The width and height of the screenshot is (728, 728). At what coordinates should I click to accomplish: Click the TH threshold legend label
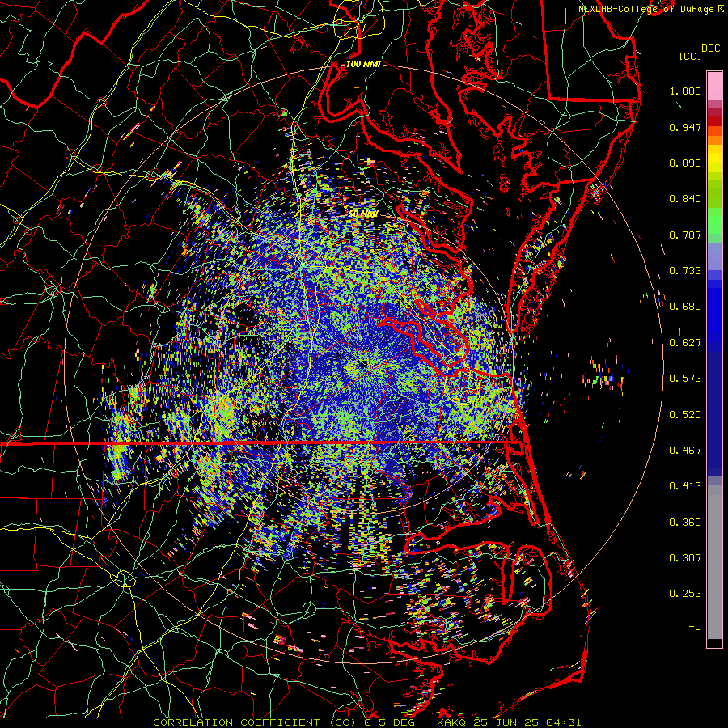[695, 630]
